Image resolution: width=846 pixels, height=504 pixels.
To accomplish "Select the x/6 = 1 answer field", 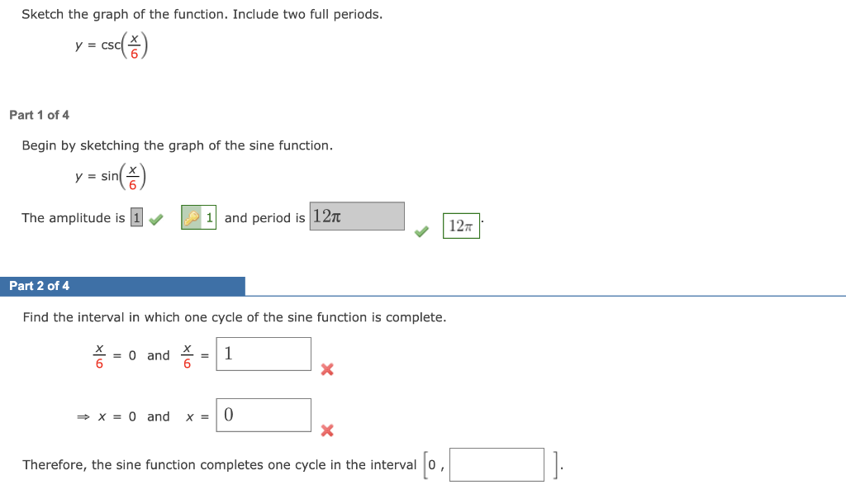I will tap(263, 354).
